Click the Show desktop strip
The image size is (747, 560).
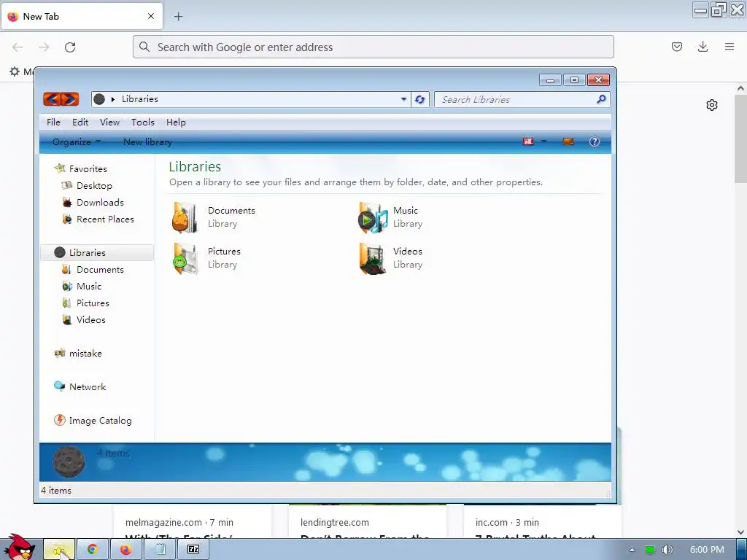coord(742,550)
